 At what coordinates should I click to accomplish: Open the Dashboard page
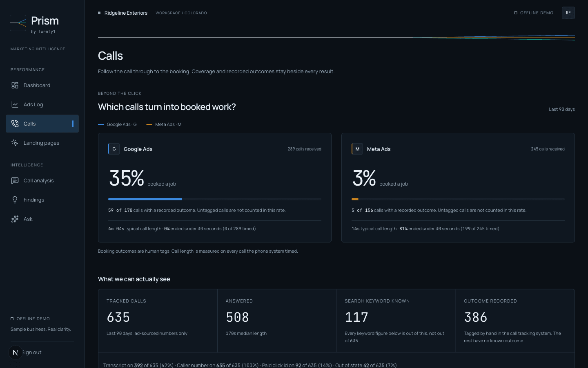point(42,85)
